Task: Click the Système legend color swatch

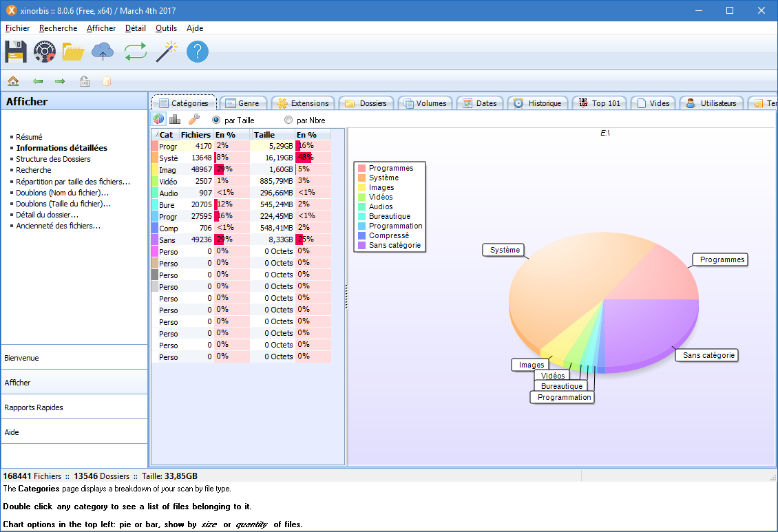Action: tap(361, 178)
